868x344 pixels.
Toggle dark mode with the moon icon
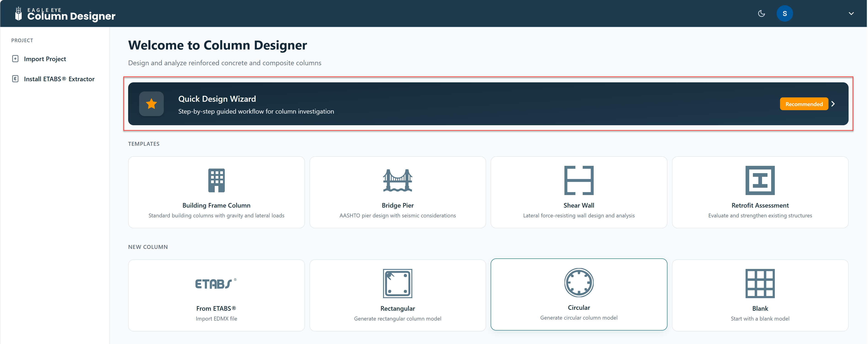click(761, 13)
